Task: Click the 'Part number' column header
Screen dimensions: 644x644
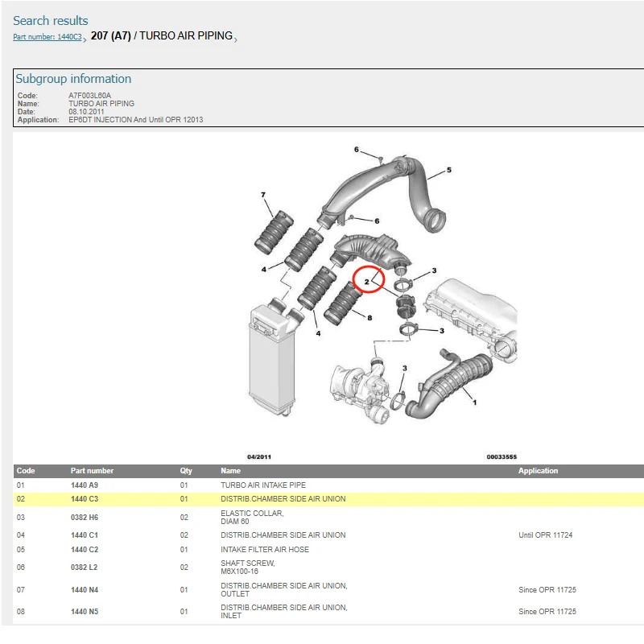Action: point(92,471)
